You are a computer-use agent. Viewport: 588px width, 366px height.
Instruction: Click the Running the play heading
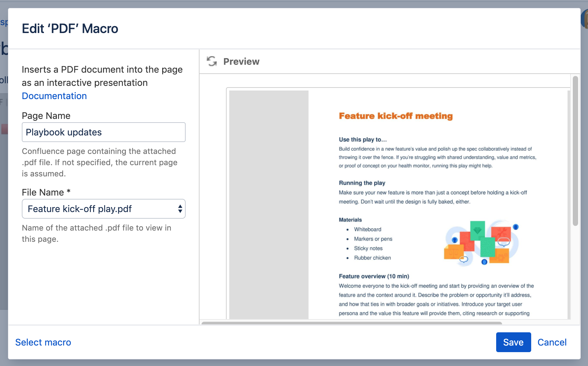tap(362, 183)
